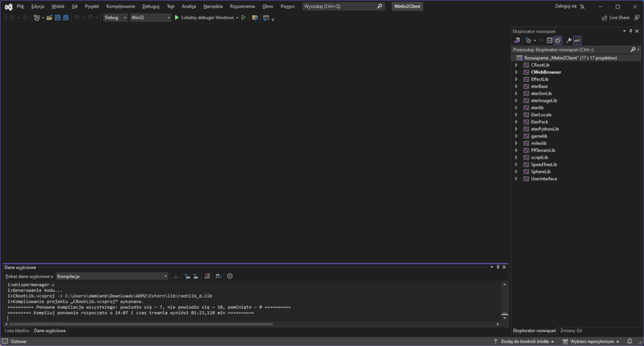Open the debugger target dropdown arrow
This screenshot has width=644, height=346.
click(238, 17)
